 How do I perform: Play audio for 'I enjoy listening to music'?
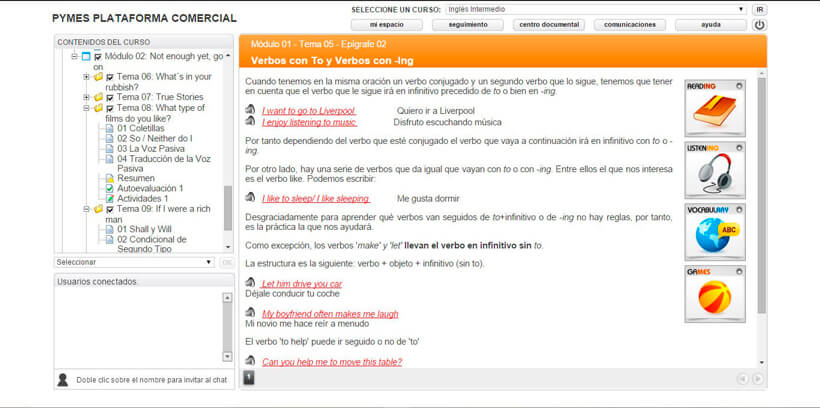tap(250, 121)
